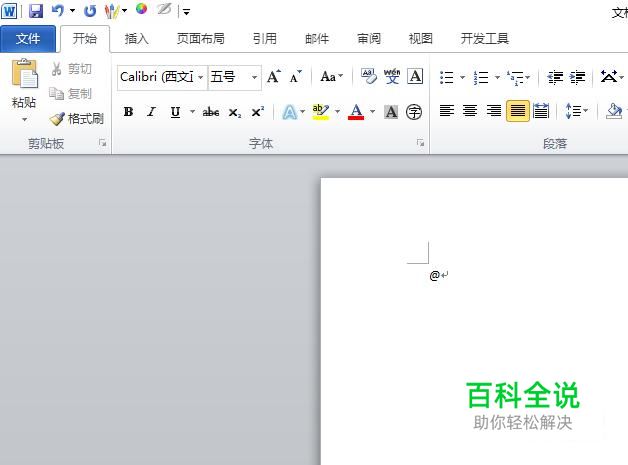Switch to the Page Layout (页面布局) tab

(201, 39)
